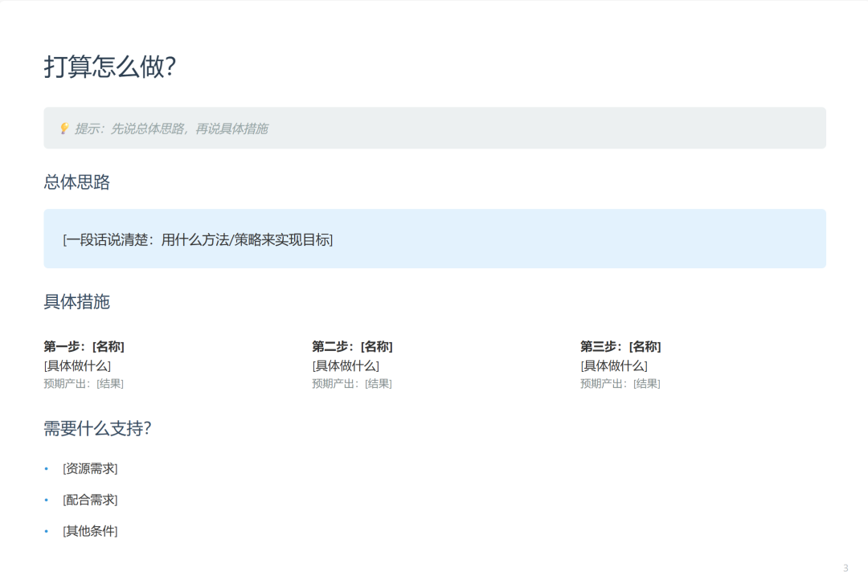This screenshot has height=588, width=868.
Task: Click the slide page number 3
Action: click(x=845, y=568)
